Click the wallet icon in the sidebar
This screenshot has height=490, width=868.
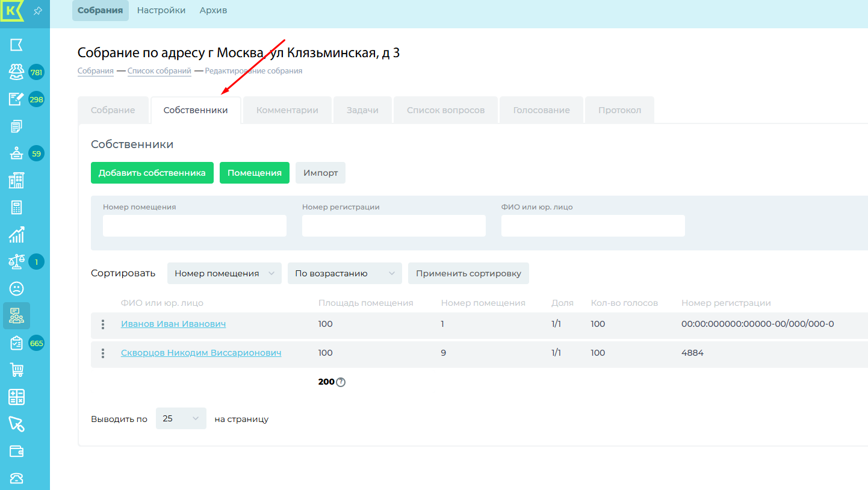pyautogui.click(x=16, y=451)
